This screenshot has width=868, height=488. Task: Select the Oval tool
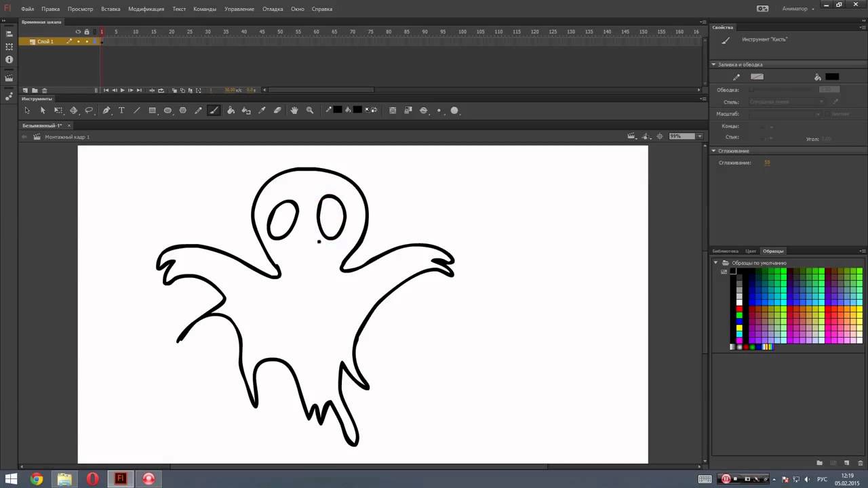click(x=167, y=110)
